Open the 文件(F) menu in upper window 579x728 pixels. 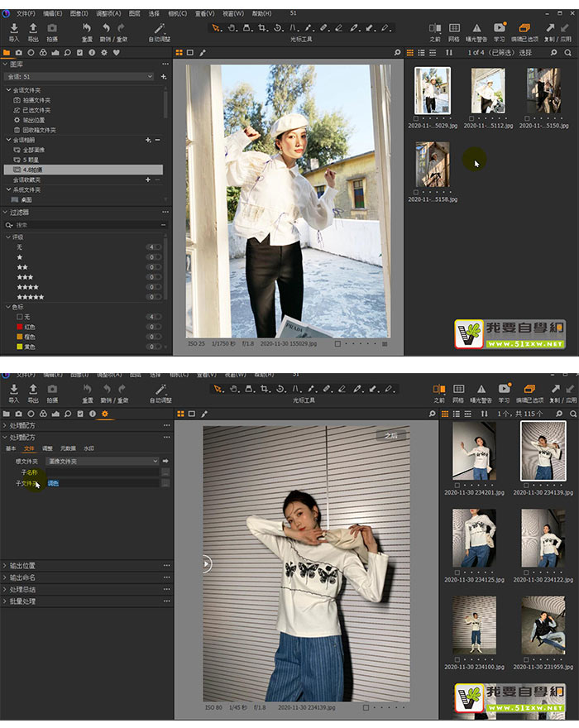coord(26,13)
